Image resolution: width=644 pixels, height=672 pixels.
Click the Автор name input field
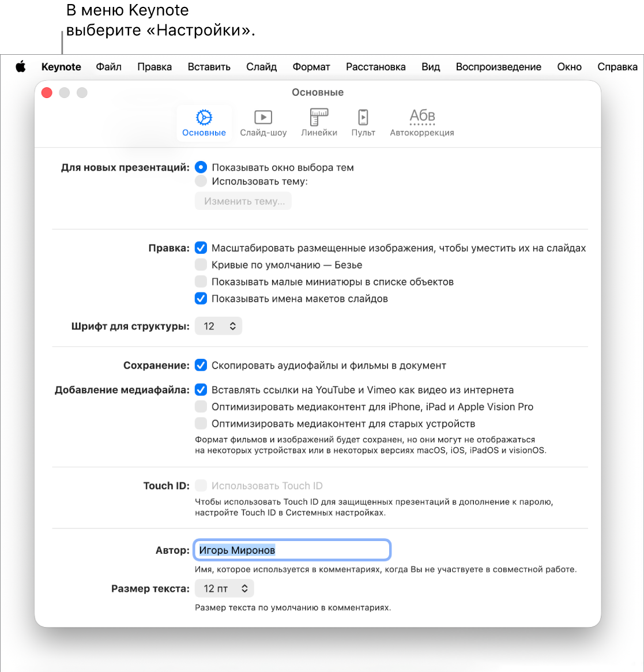pos(292,550)
